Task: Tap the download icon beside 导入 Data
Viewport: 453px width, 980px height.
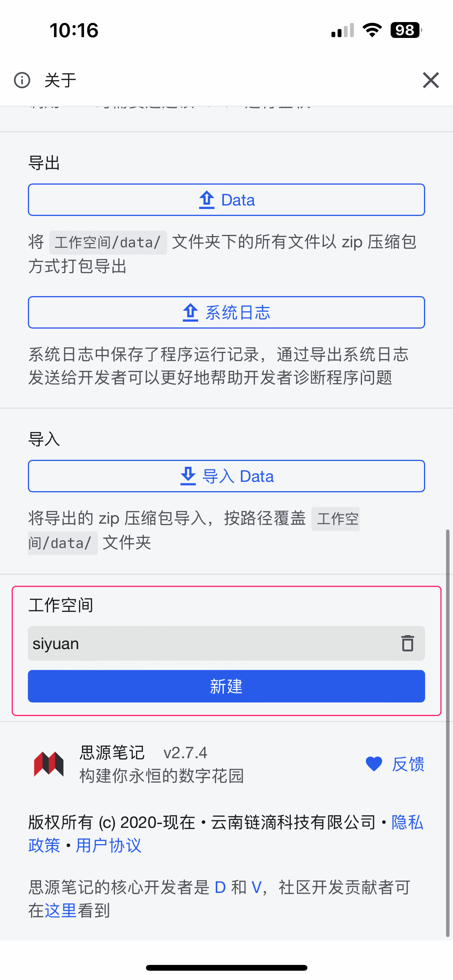Action: click(188, 476)
